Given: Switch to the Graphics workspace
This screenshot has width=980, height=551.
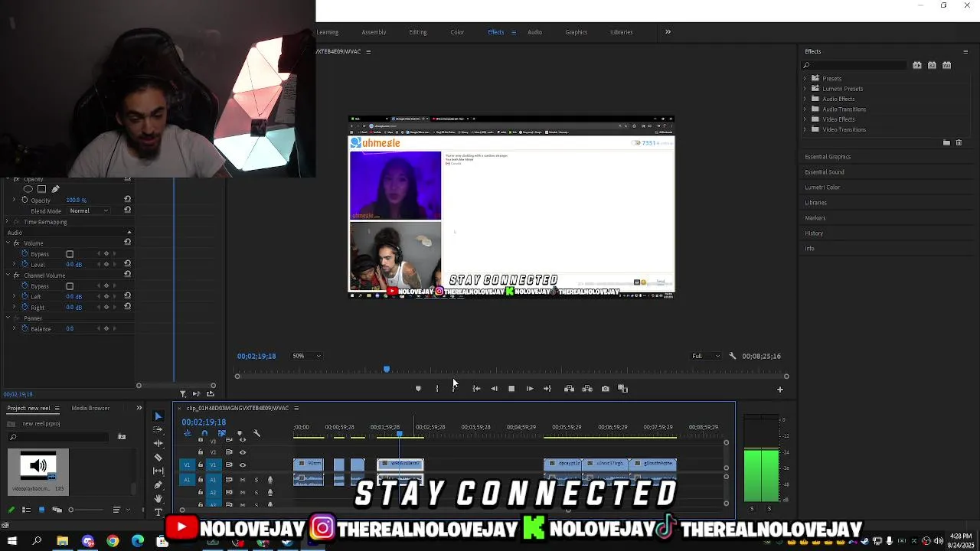Looking at the screenshot, I should tap(577, 32).
